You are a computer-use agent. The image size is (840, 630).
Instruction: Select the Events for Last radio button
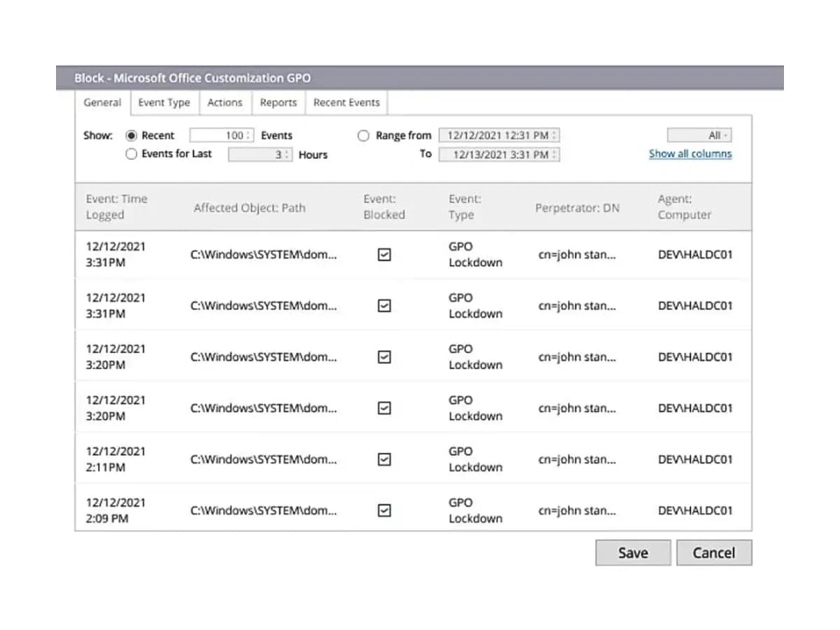pos(131,154)
